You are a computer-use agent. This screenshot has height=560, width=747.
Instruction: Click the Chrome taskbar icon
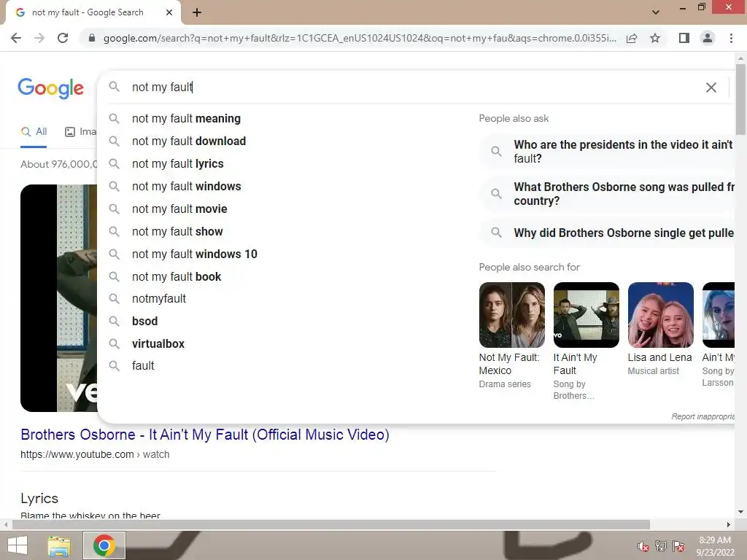104,545
